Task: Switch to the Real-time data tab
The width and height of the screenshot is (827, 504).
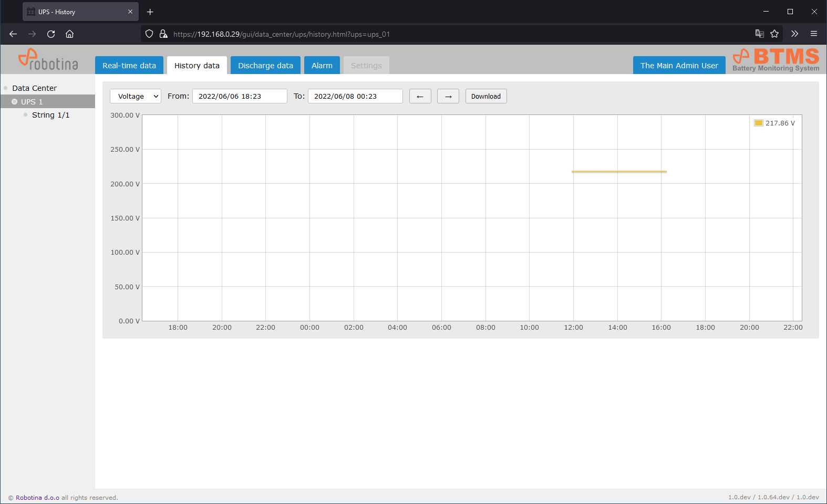Action: (x=129, y=66)
